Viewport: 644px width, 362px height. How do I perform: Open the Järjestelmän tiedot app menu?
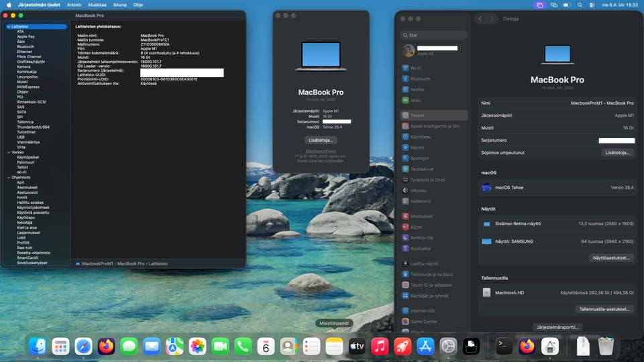pos(39,5)
